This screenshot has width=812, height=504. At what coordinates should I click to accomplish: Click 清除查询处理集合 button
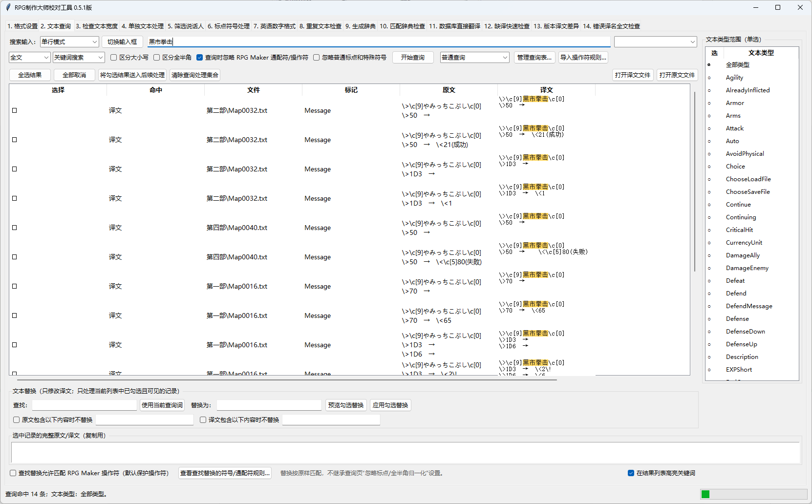click(195, 75)
